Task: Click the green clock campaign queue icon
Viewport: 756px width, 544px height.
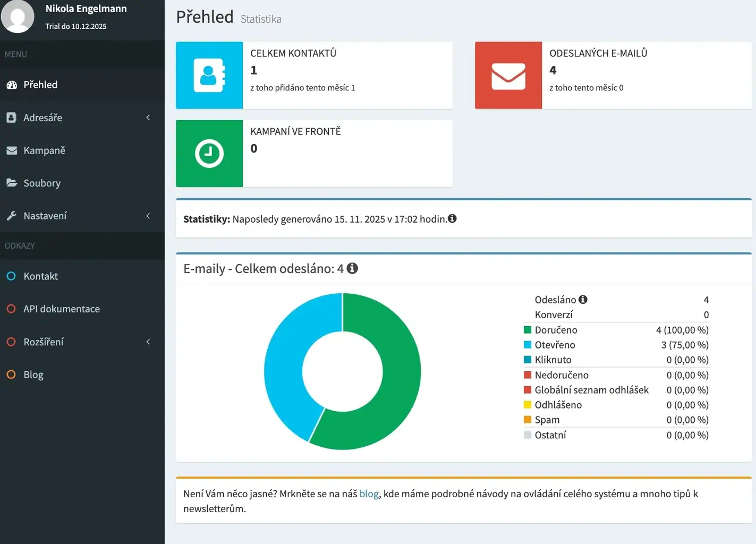Action: (209, 154)
